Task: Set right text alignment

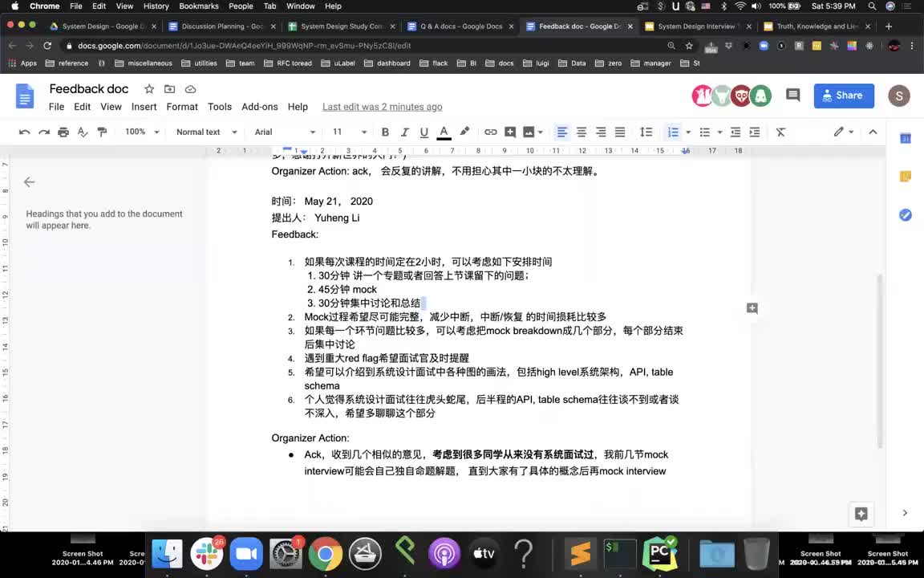Action: (601, 132)
